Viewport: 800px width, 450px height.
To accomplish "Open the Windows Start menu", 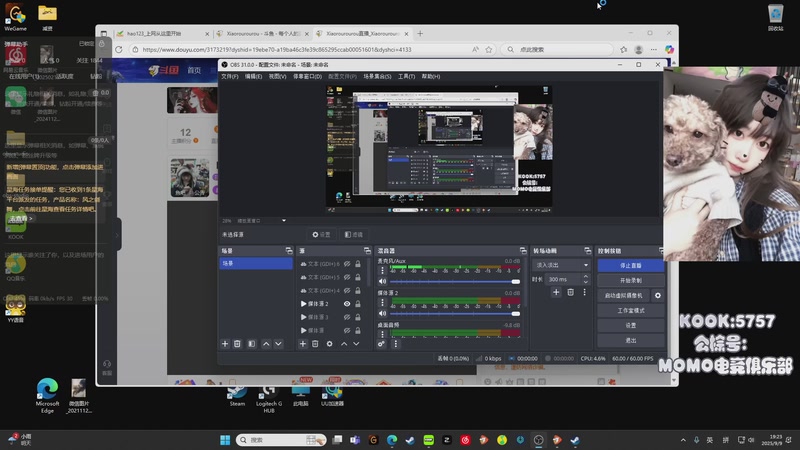I will [225, 440].
